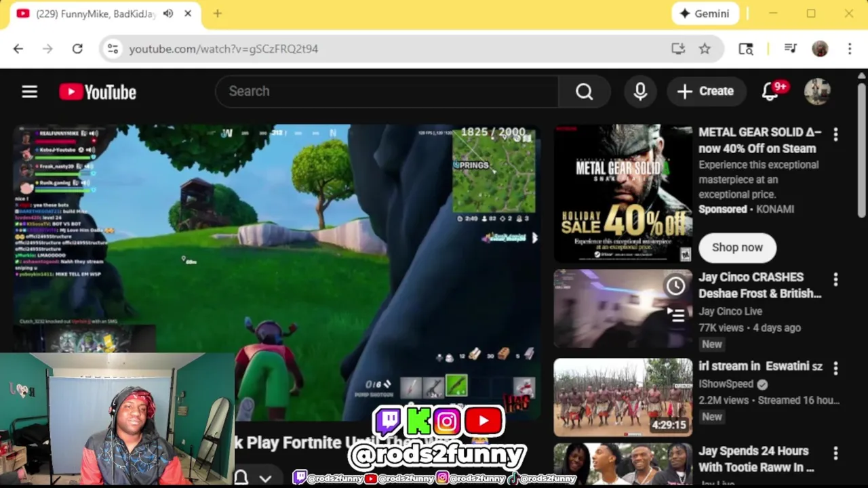
Task: Start voice search with microphone icon
Action: (640, 91)
